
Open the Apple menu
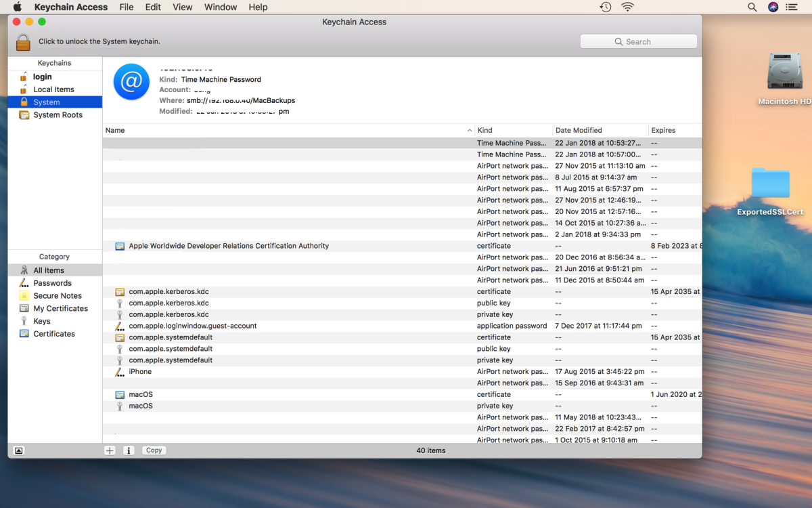(18, 7)
